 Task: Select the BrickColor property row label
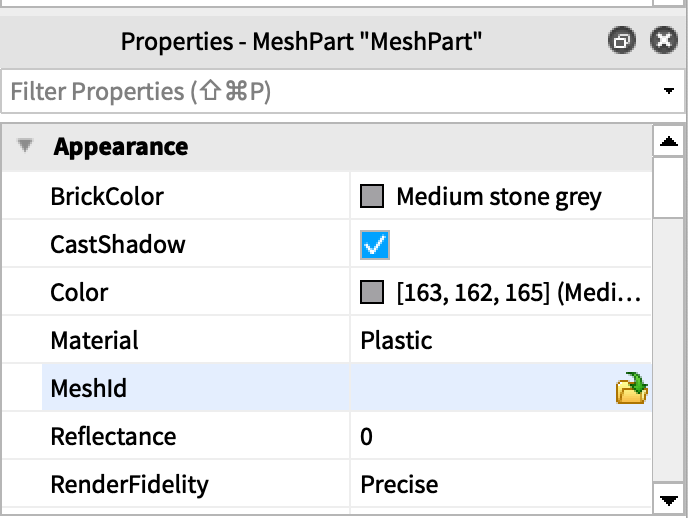(x=107, y=197)
